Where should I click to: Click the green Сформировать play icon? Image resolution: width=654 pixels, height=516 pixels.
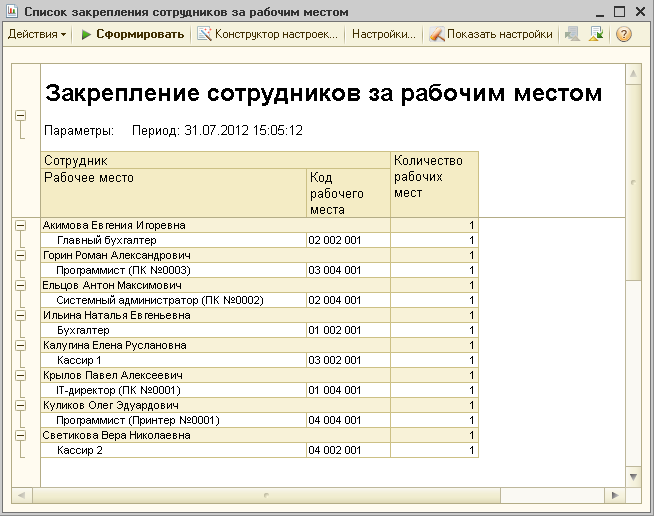pos(86,34)
